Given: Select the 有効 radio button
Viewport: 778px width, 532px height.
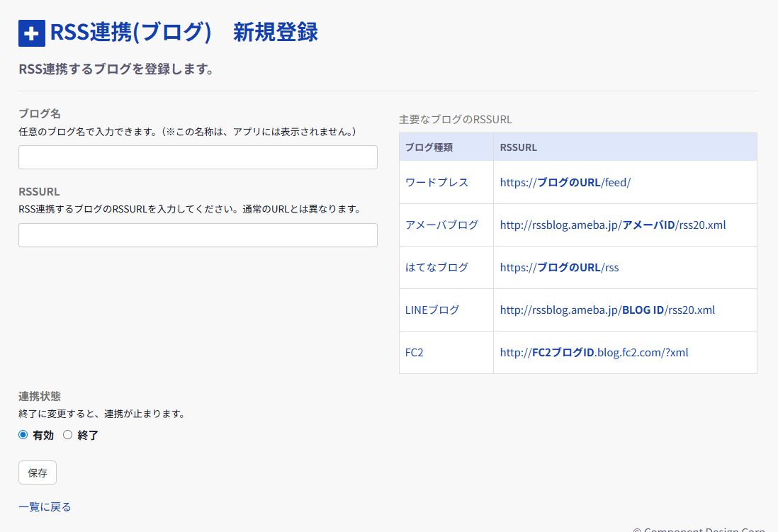Looking at the screenshot, I should click(x=23, y=435).
